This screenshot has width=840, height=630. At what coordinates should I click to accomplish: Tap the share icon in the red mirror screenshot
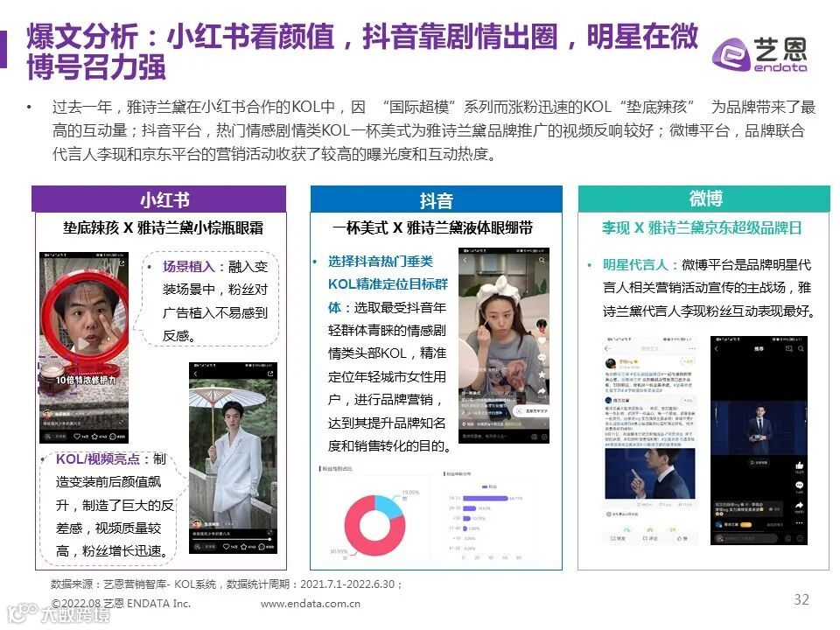pos(122,263)
